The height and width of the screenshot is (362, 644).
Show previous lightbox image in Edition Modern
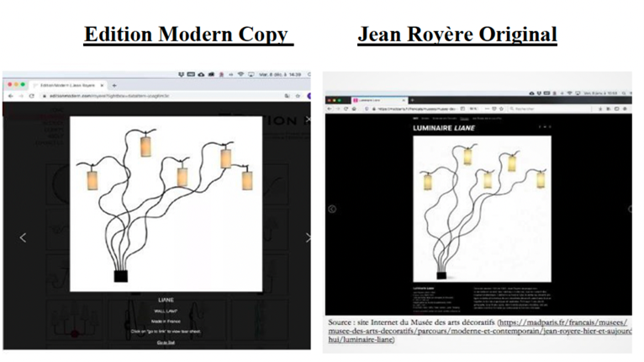click(x=23, y=237)
